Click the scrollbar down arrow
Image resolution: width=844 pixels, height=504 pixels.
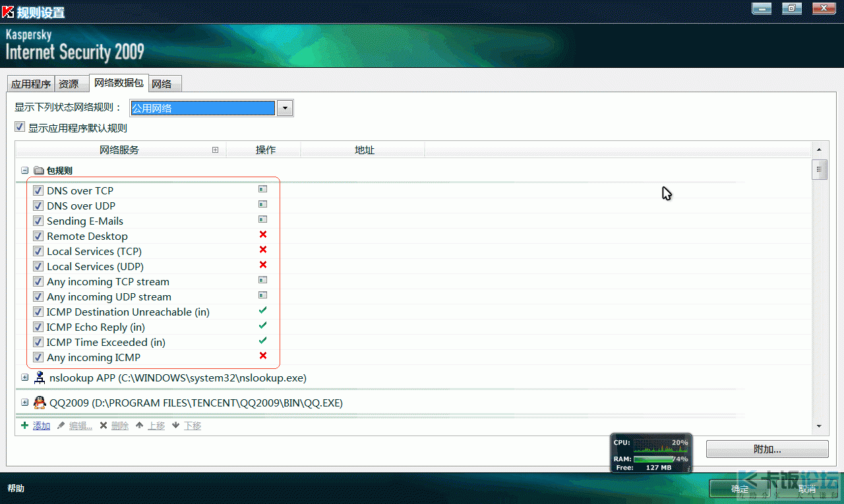[820, 426]
